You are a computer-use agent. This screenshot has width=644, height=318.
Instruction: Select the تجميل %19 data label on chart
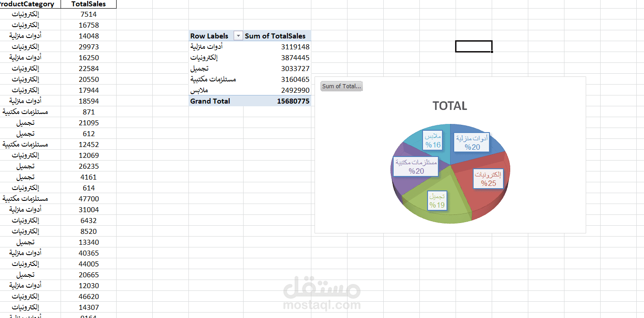(437, 201)
